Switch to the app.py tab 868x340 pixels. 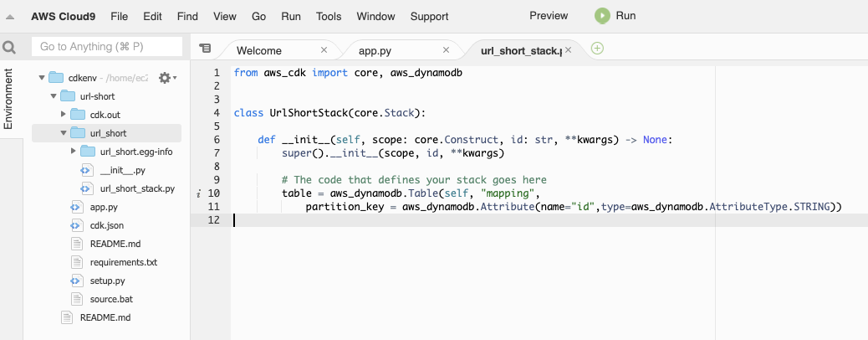[x=375, y=50]
